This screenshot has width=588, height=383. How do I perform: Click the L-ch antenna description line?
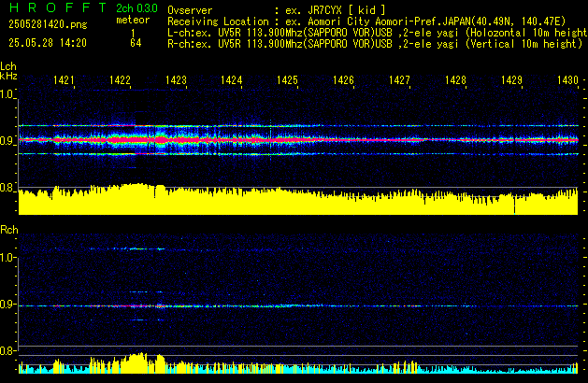click(378, 33)
